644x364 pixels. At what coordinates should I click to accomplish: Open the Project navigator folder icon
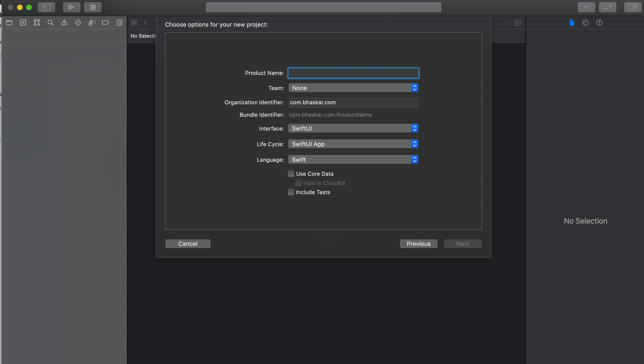[9, 23]
